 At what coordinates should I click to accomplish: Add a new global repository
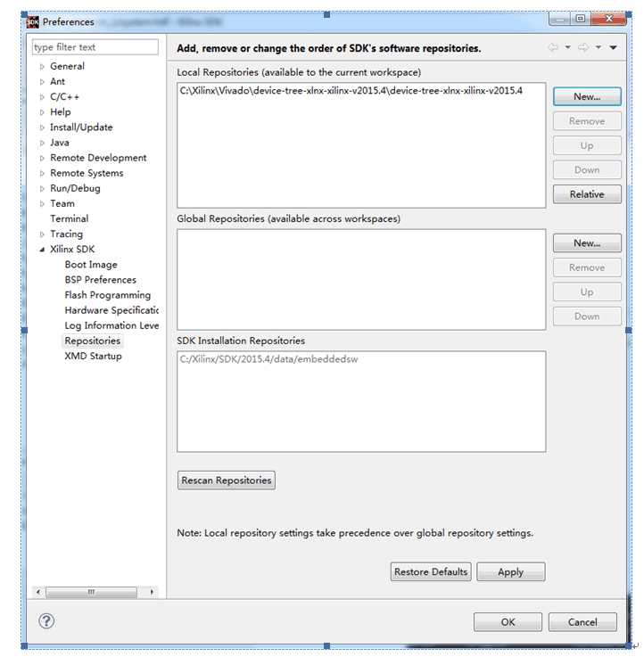coord(587,243)
